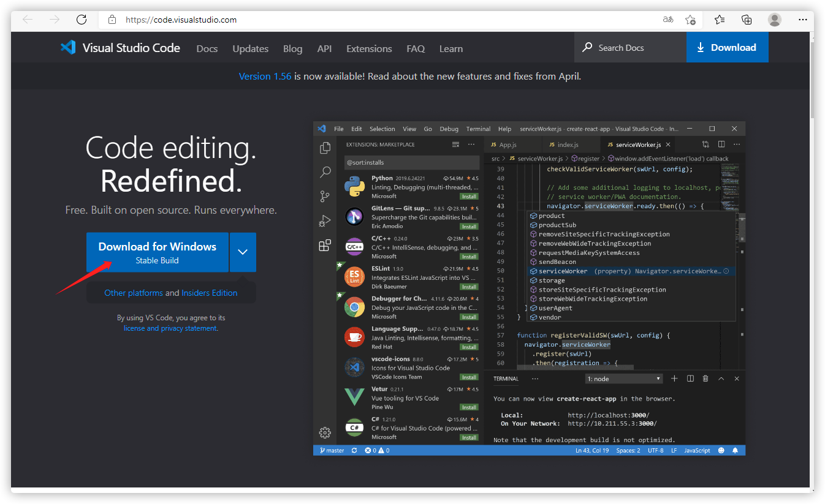The image size is (825, 504).
Task: Click the browser forward arrow
Action: (x=55, y=20)
